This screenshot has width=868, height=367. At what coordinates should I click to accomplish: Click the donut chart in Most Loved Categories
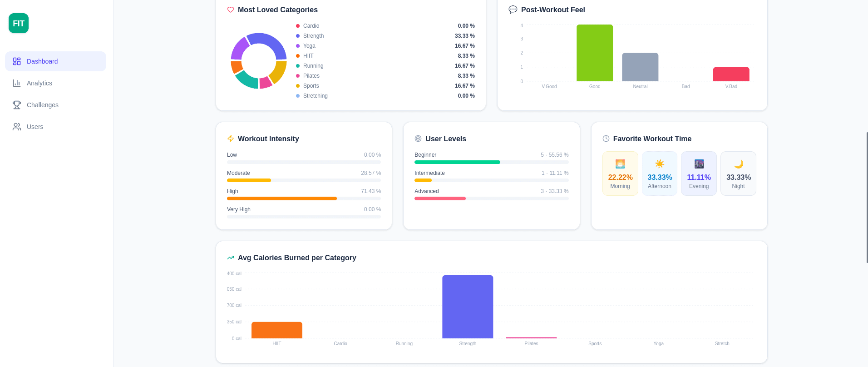(x=259, y=61)
